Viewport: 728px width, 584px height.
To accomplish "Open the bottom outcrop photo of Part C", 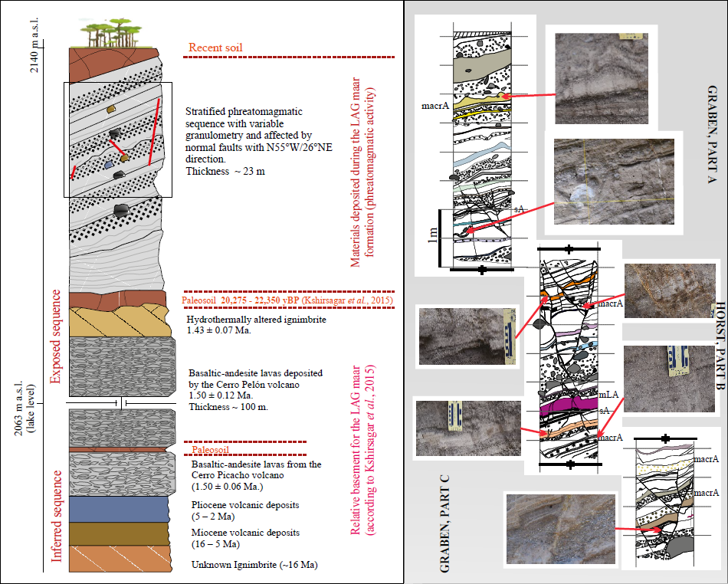I will [560, 531].
